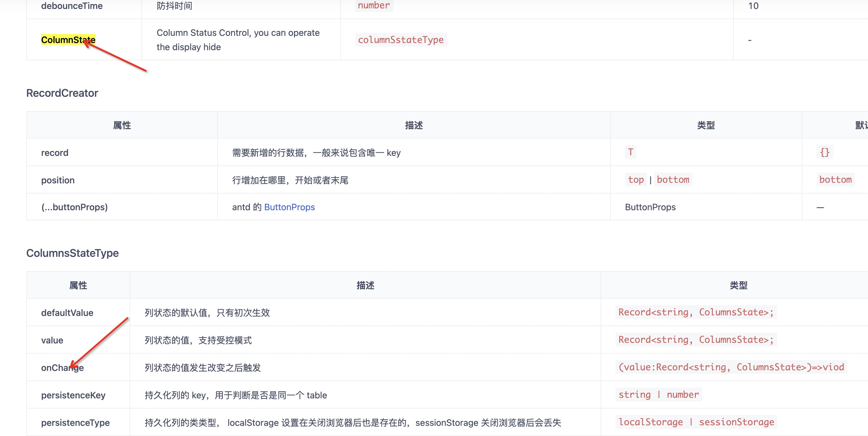Open the ButtonProps link
The width and height of the screenshot is (868, 436).
click(290, 207)
